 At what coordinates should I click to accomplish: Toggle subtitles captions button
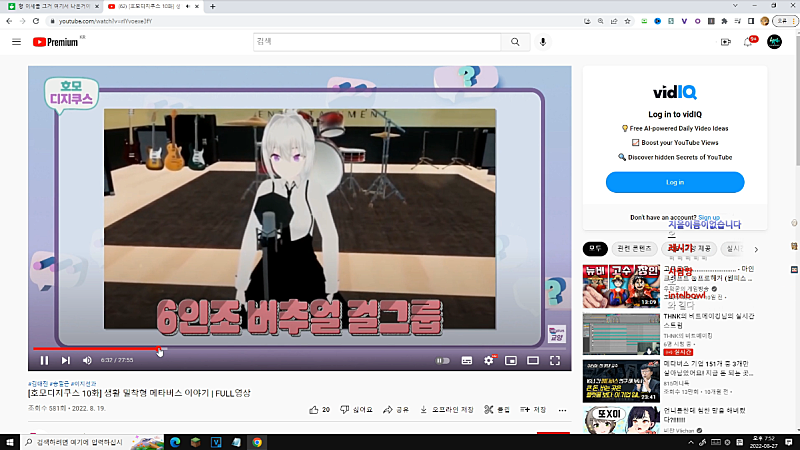[467, 361]
